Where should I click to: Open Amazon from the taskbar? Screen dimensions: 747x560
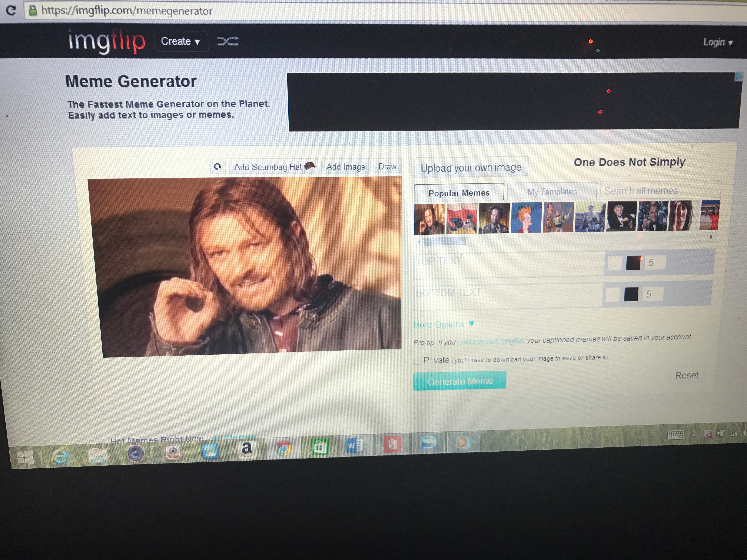[x=247, y=449]
